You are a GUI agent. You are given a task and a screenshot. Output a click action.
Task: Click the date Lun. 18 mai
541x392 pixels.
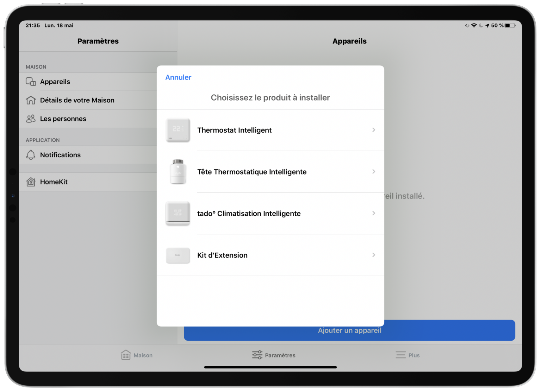point(59,25)
